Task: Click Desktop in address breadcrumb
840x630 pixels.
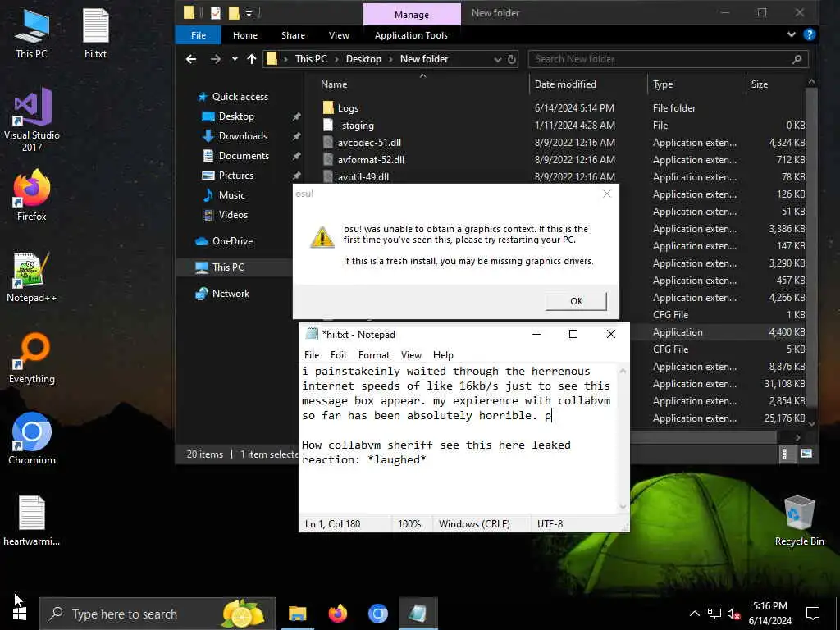Action: [x=363, y=59]
